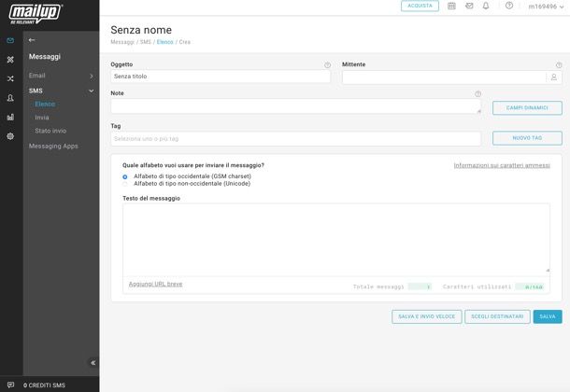Select Unicode non-western alphabet option
570x392 pixels.
coord(125,184)
